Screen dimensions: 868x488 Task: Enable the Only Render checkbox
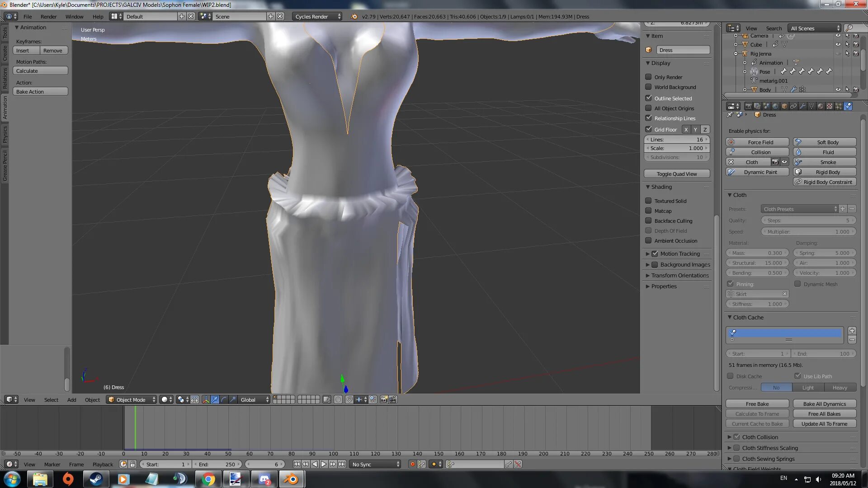(x=648, y=77)
